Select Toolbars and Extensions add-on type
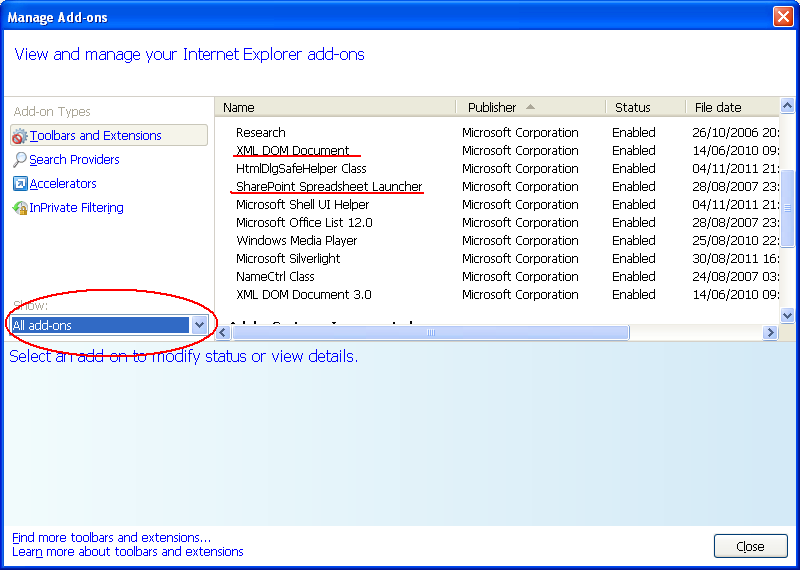This screenshot has height=570, width=800. (109, 136)
